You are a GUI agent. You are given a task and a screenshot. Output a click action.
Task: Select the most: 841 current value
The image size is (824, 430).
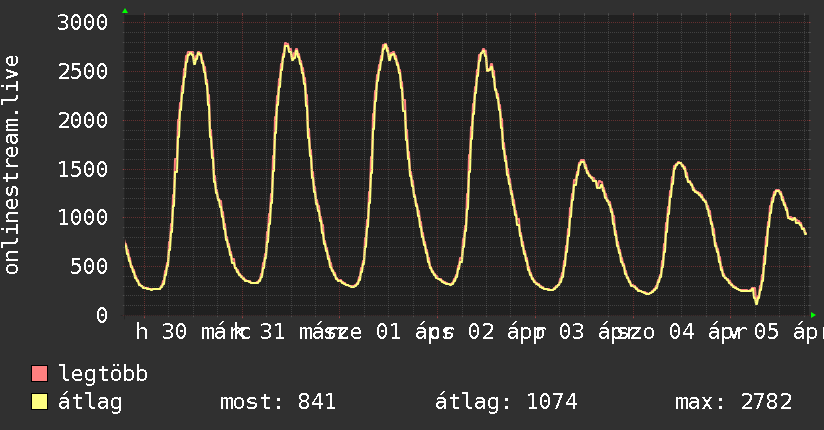[277, 402]
